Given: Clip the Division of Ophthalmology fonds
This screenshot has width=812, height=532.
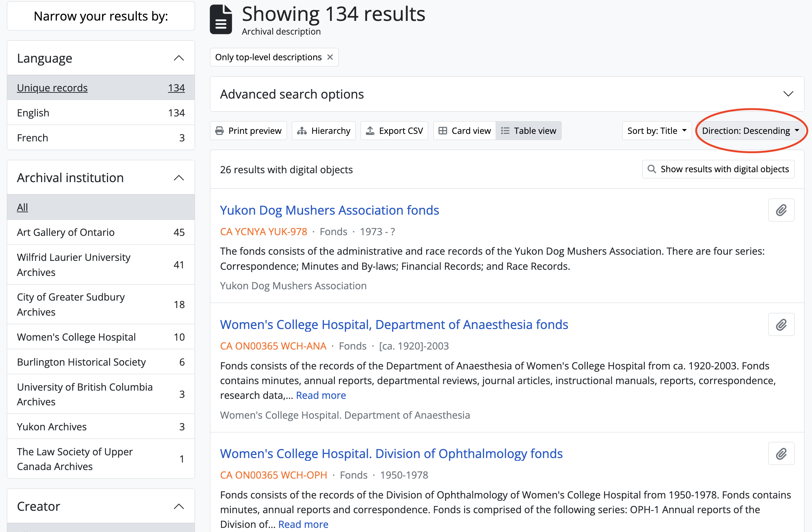Looking at the screenshot, I should click(x=781, y=454).
